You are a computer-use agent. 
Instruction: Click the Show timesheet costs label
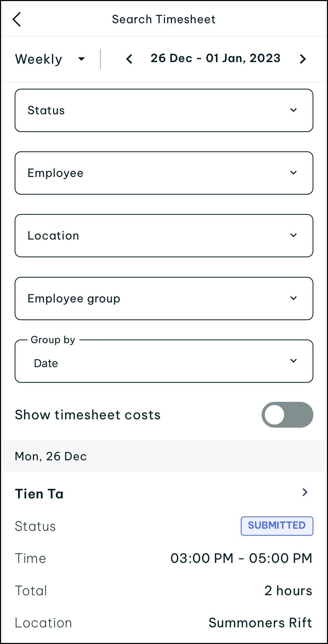point(88,415)
